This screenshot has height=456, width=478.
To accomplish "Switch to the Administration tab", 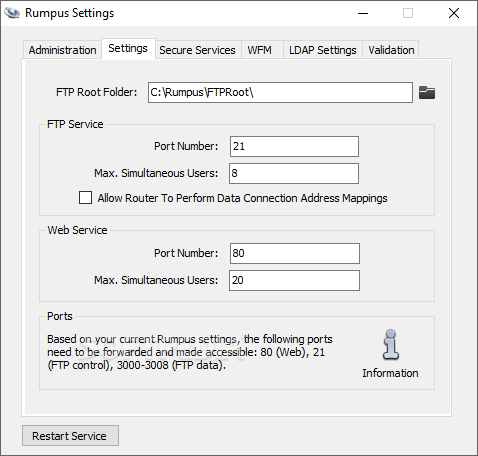I will [x=62, y=50].
